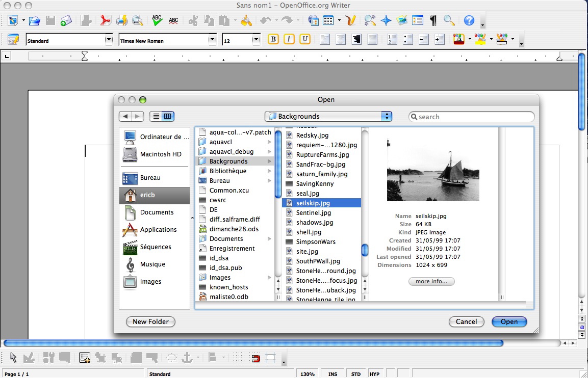Open Find & Replace binoculars icon
The height and width of the screenshot is (378, 588).
[x=370, y=20]
